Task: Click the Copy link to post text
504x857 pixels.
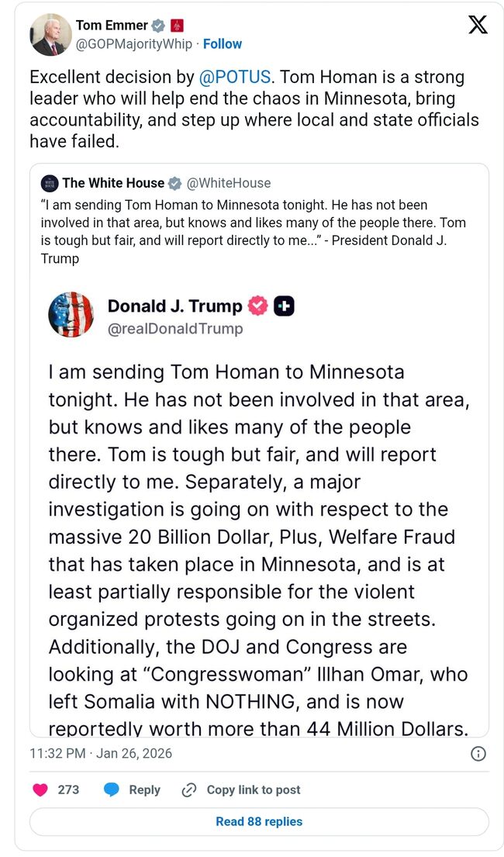Action: coord(254,790)
